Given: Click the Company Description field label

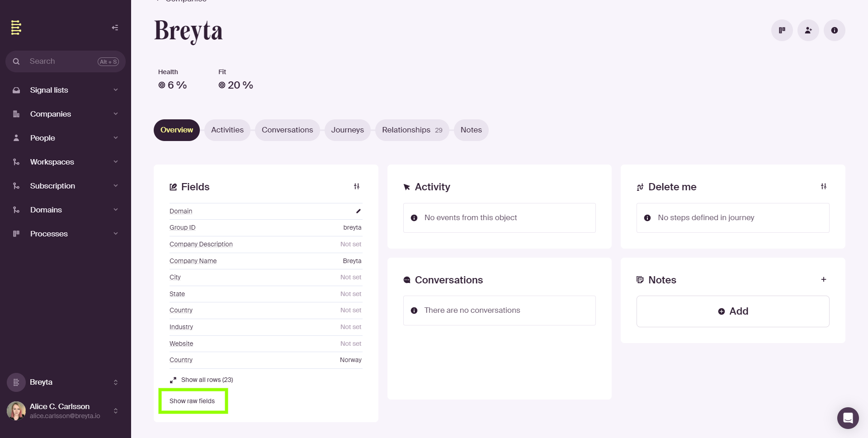Looking at the screenshot, I should pyautogui.click(x=201, y=244).
